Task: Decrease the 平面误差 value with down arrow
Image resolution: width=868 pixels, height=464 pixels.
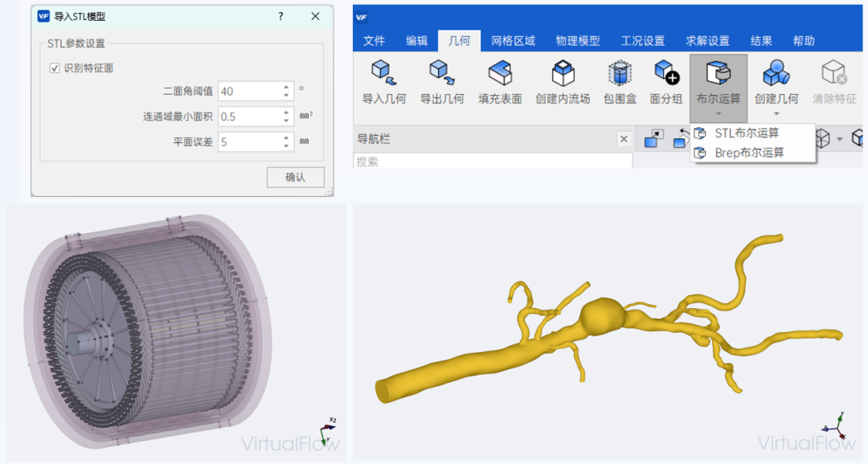Action: pos(286,146)
